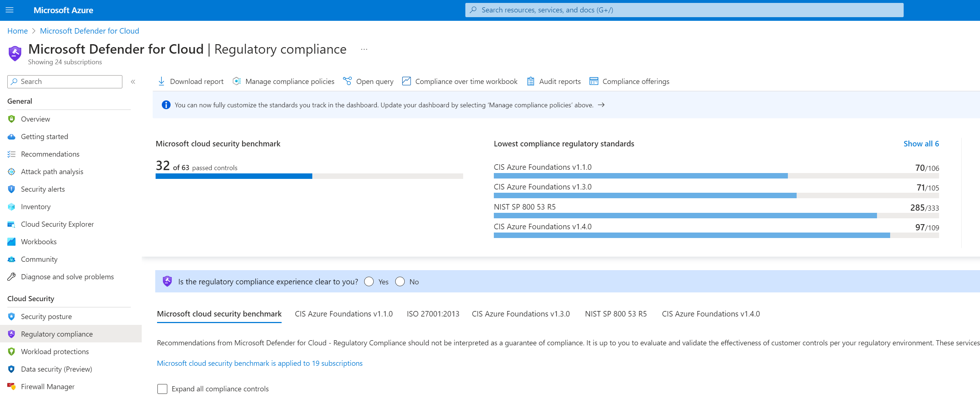Open Compliance over time workbook
The height and width of the screenshot is (399, 980).
(x=460, y=81)
